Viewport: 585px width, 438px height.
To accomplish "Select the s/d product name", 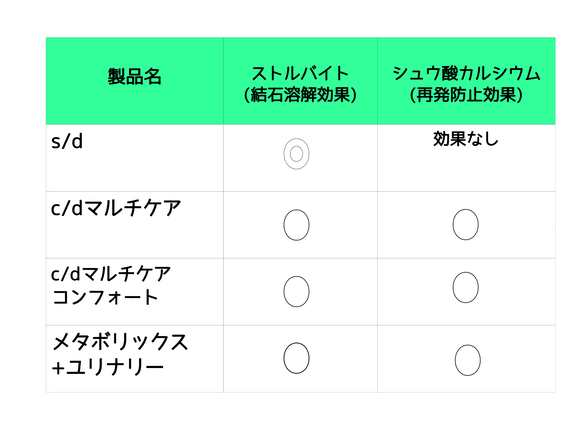I will (67, 141).
